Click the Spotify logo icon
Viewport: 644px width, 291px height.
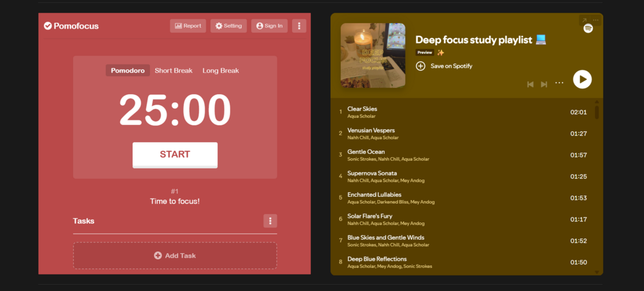[588, 29]
